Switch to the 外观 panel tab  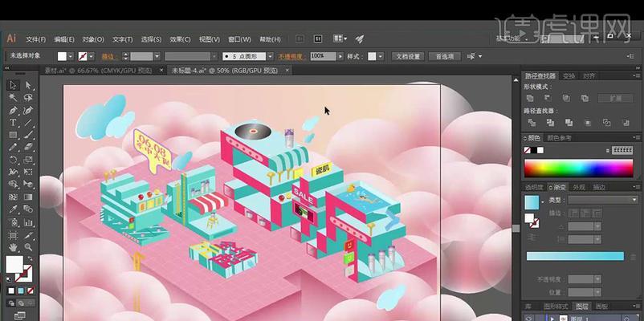(x=579, y=187)
